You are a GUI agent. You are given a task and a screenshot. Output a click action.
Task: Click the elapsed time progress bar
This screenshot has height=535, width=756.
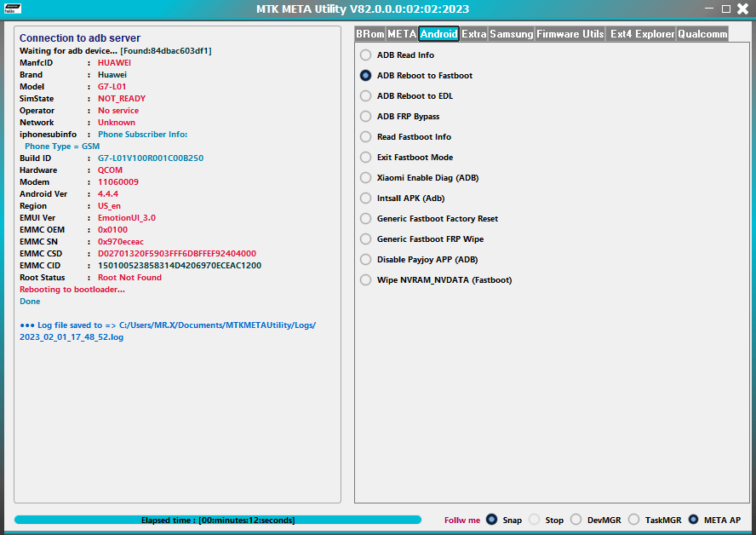pos(218,520)
